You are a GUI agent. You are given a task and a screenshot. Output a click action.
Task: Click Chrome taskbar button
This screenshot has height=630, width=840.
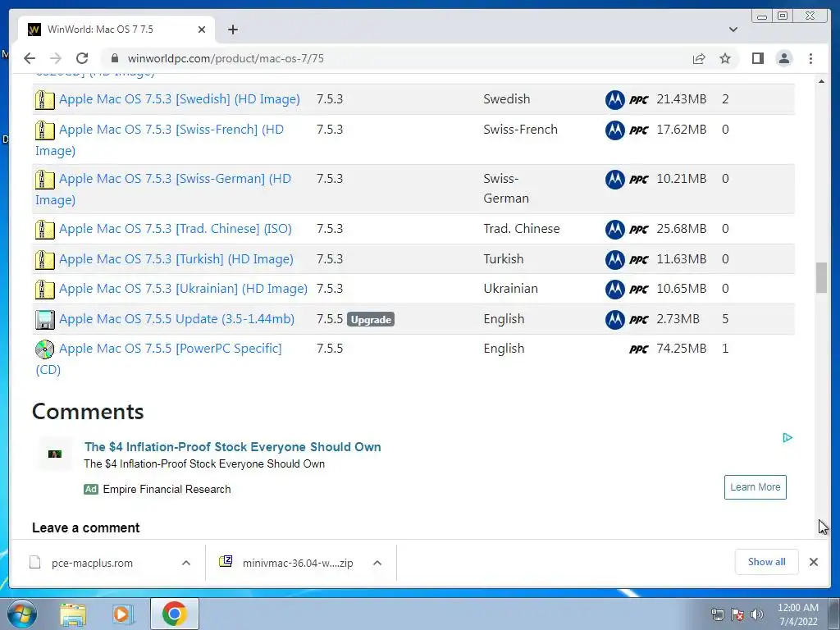174,614
